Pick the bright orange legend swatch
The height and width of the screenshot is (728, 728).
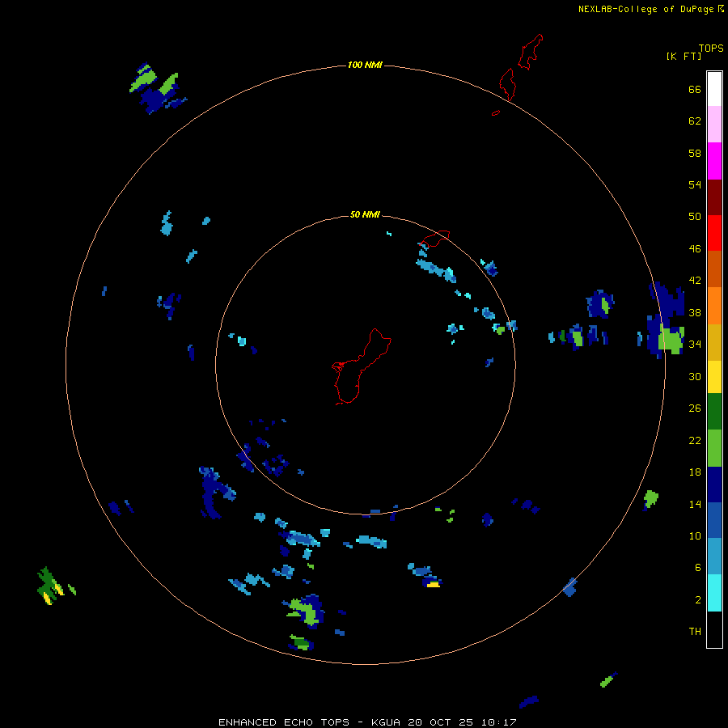pyautogui.click(x=714, y=305)
